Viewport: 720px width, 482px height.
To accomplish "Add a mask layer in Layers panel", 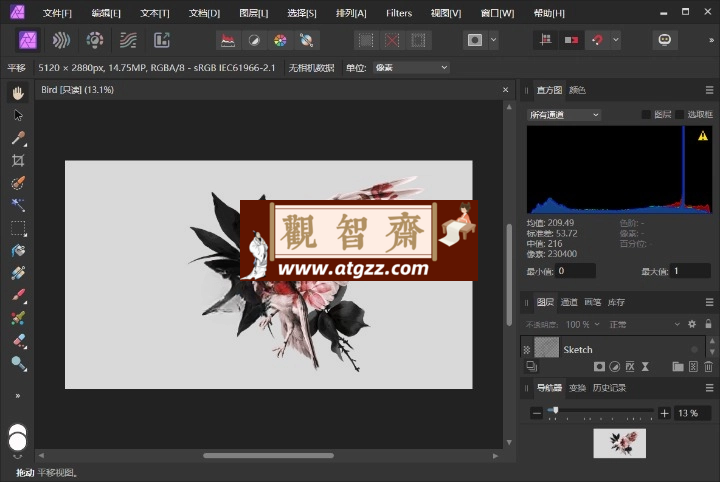I will (599, 366).
